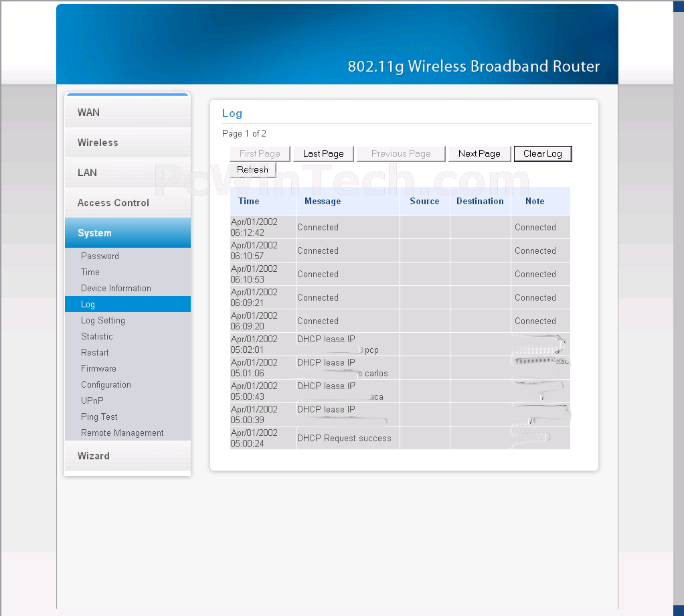Click the Next Page button
684x616 pixels.
click(479, 153)
